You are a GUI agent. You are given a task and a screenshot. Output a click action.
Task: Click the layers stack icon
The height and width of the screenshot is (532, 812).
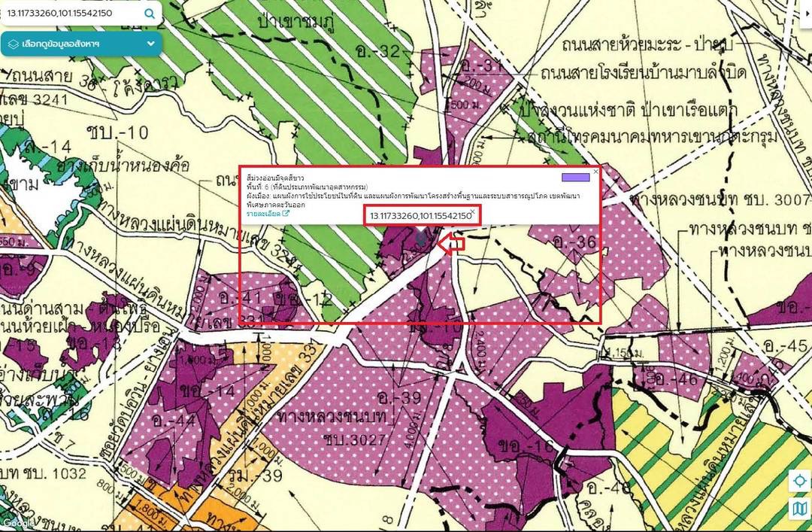[x=13, y=44]
